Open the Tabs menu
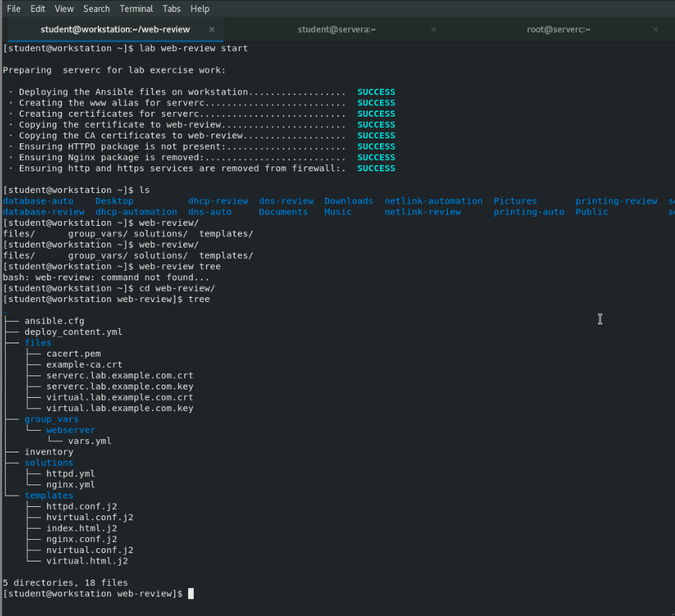Screen dimensions: 675x616 click(x=171, y=8)
